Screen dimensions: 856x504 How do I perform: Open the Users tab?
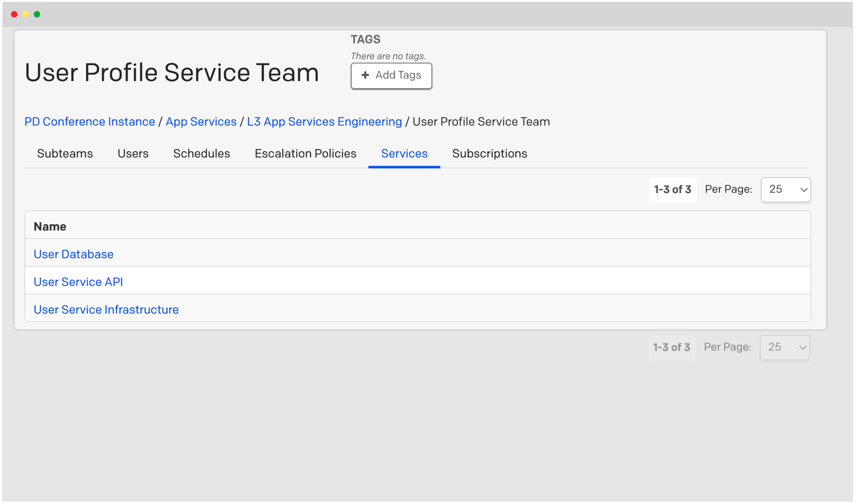(133, 153)
